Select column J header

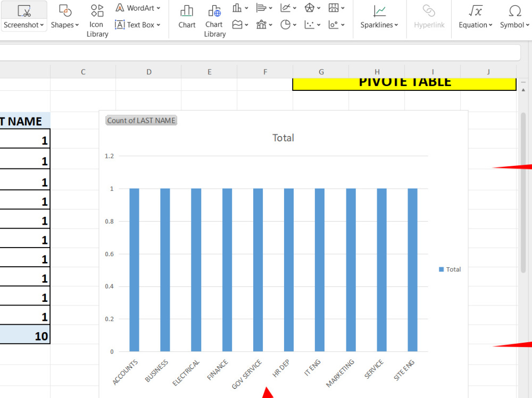(488, 72)
